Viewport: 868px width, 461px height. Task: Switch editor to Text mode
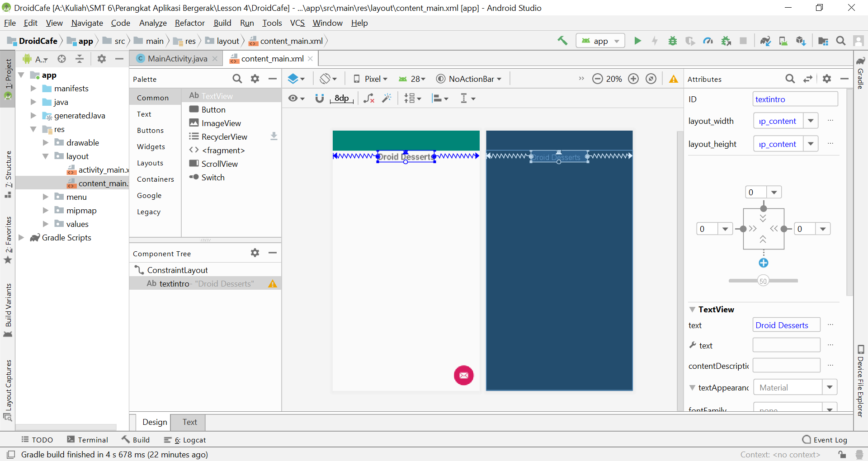click(x=189, y=422)
